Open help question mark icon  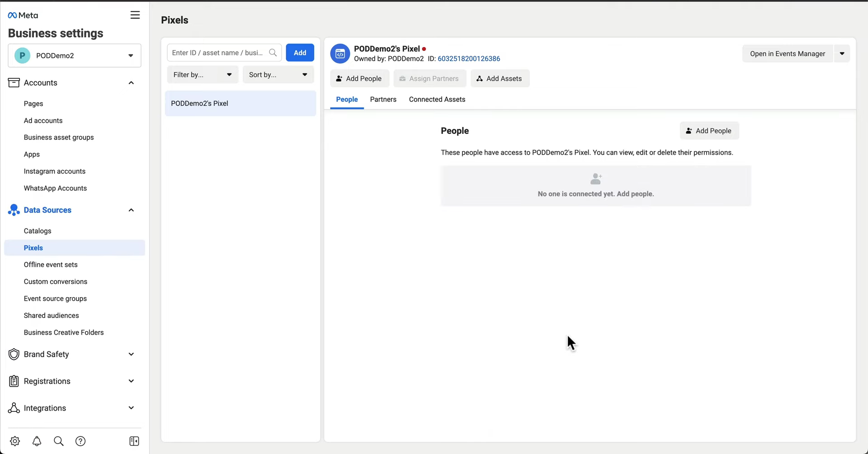pos(80,441)
